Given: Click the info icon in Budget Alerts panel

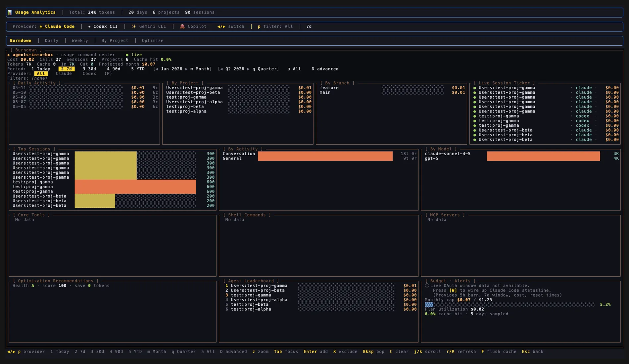Looking at the screenshot, I should (x=427, y=286).
